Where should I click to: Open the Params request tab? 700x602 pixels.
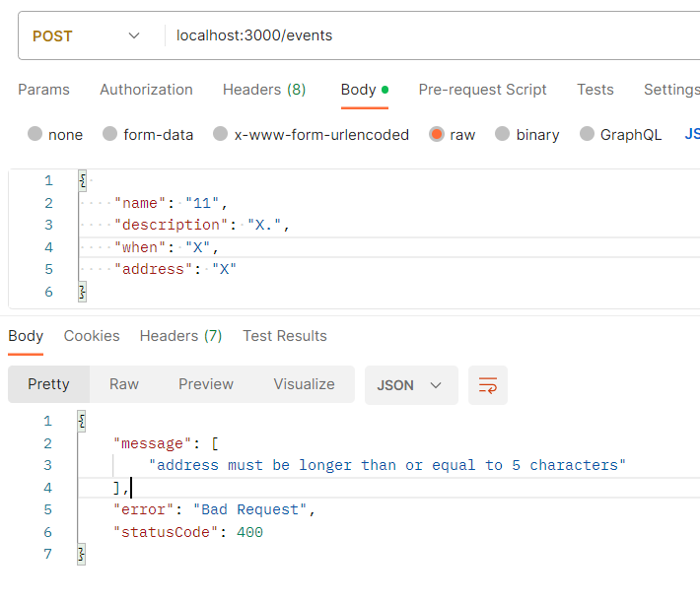click(43, 90)
